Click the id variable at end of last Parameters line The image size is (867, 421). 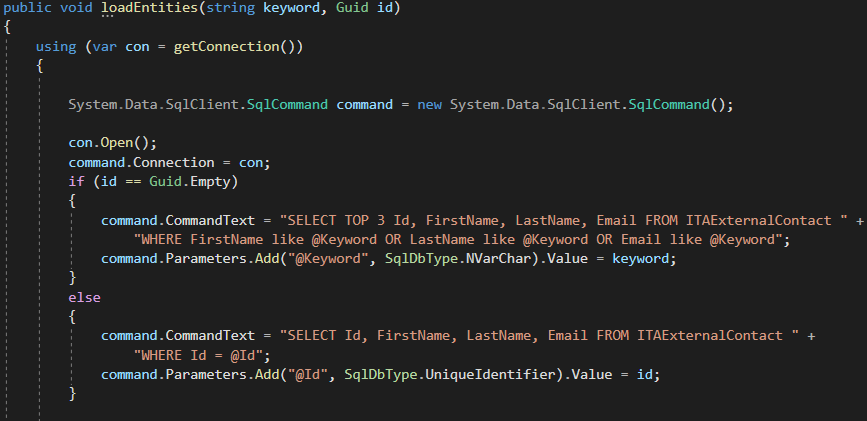coord(644,375)
